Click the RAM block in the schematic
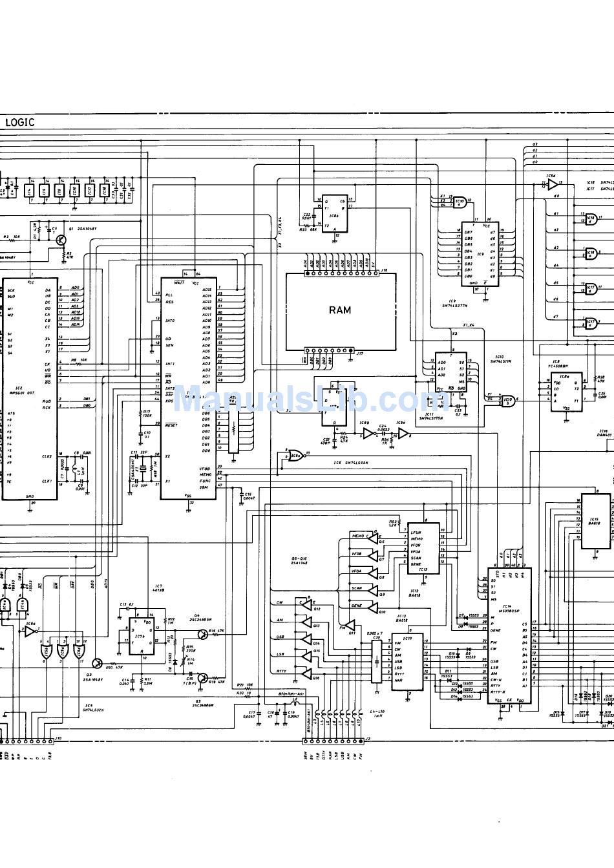This screenshot has width=614, height=868. coord(341,311)
